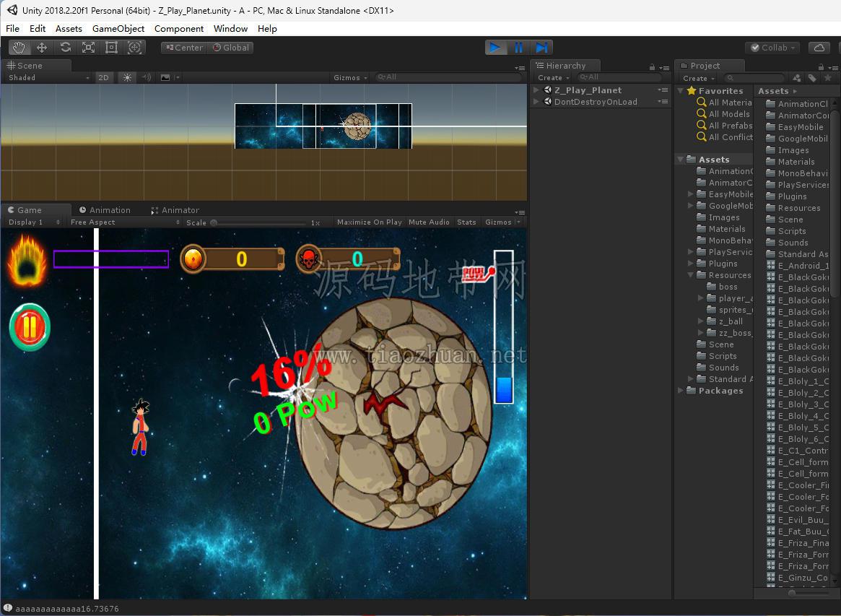Expand Z_Play_Planet scene in Hierarchy
The width and height of the screenshot is (841, 616).
pyautogui.click(x=536, y=90)
